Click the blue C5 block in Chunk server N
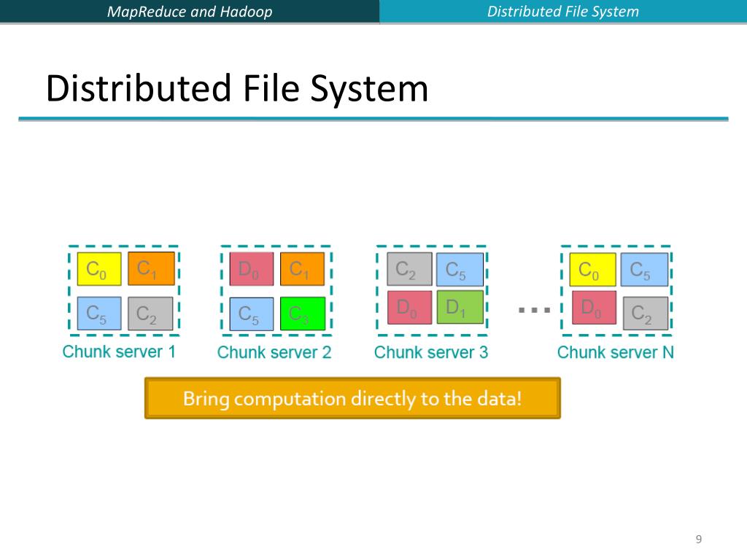This screenshot has width=747, height=560. (x=645, y=270)
